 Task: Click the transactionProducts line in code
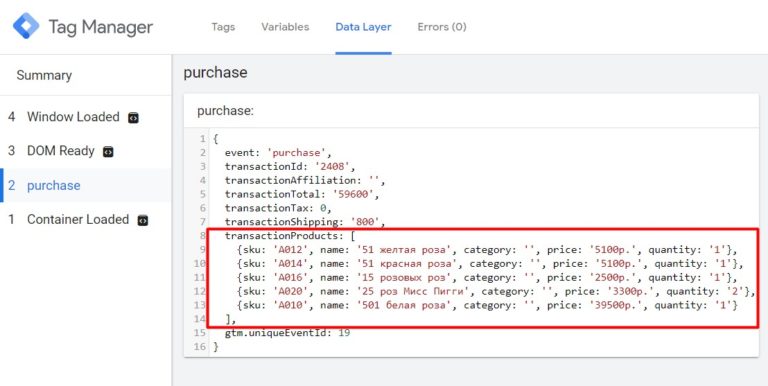[290, 236]
